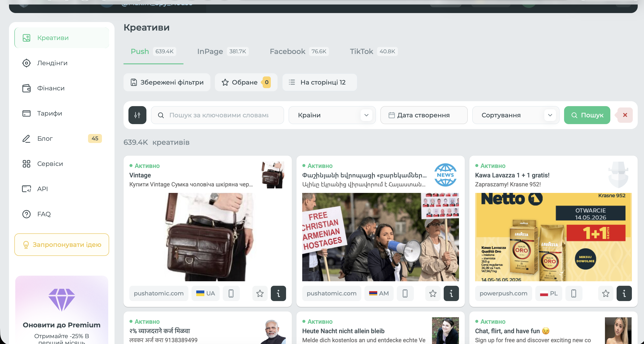Add the Vintage creative to favorites
Screen dimensions: 644x344
pos(260,293)
